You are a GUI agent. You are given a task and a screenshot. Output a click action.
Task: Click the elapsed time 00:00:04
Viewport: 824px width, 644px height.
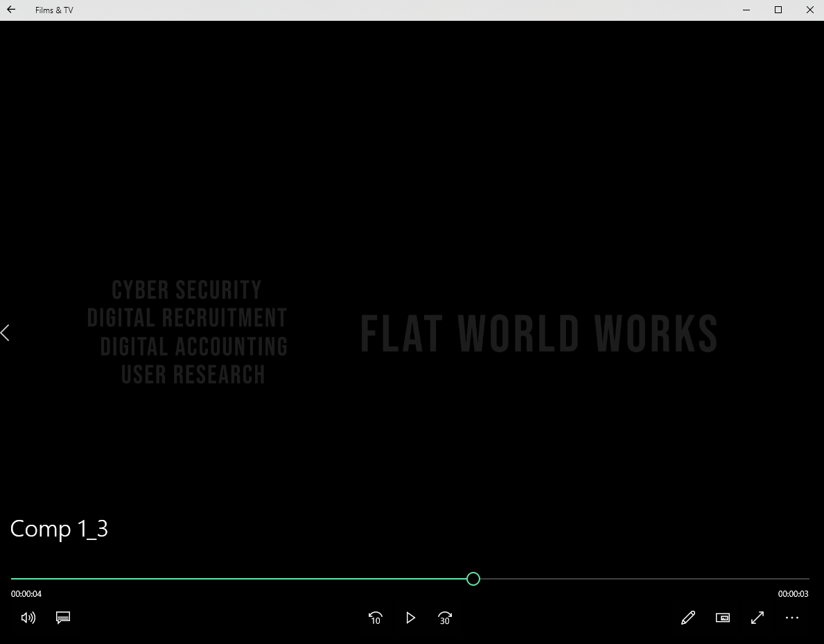coord(26,594)
